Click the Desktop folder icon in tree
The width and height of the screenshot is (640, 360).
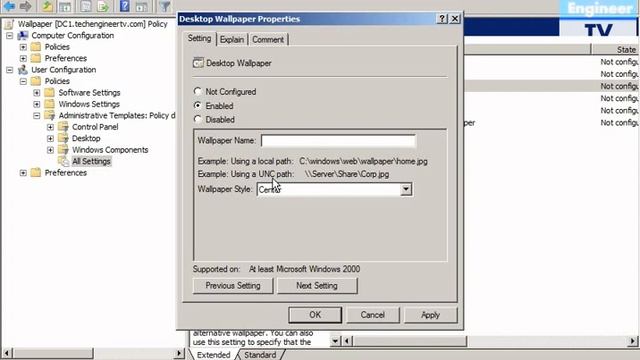pos(63,138)
